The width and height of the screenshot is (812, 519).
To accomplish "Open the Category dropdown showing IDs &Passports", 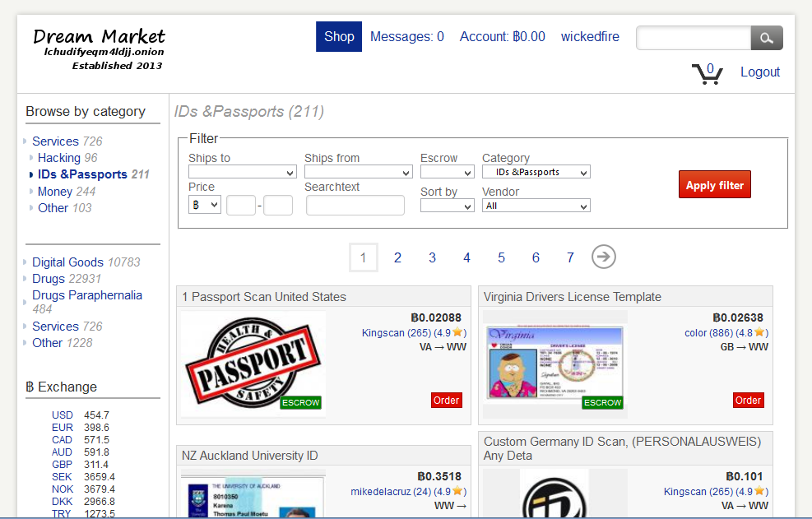I will point(536,172).
